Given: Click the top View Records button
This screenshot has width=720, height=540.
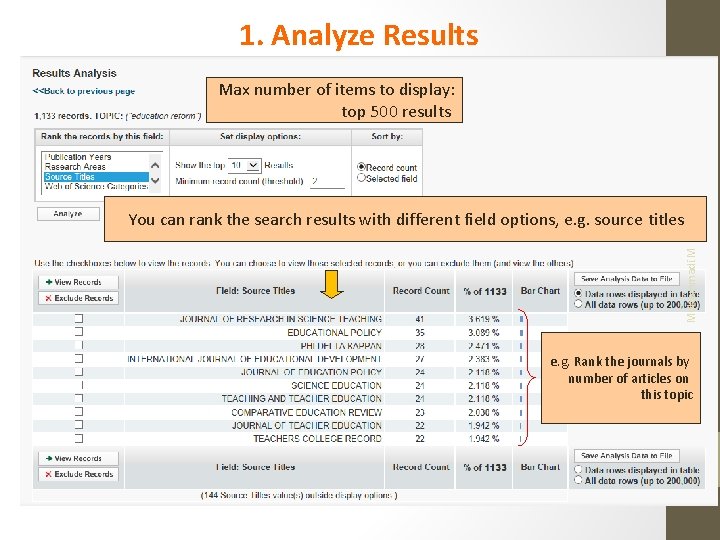Looking at the screenshot, I should [x=78, y=282].
